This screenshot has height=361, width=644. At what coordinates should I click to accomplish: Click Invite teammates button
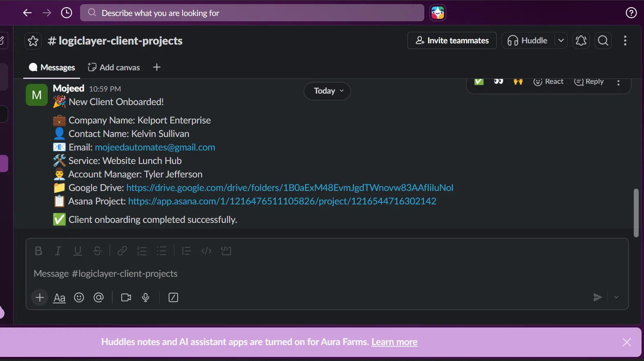tap(452, 40)
